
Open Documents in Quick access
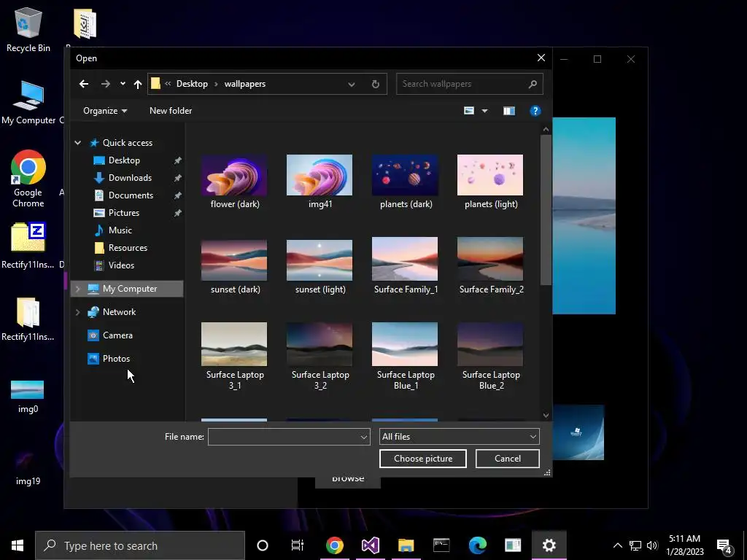(x=131, y=195)
